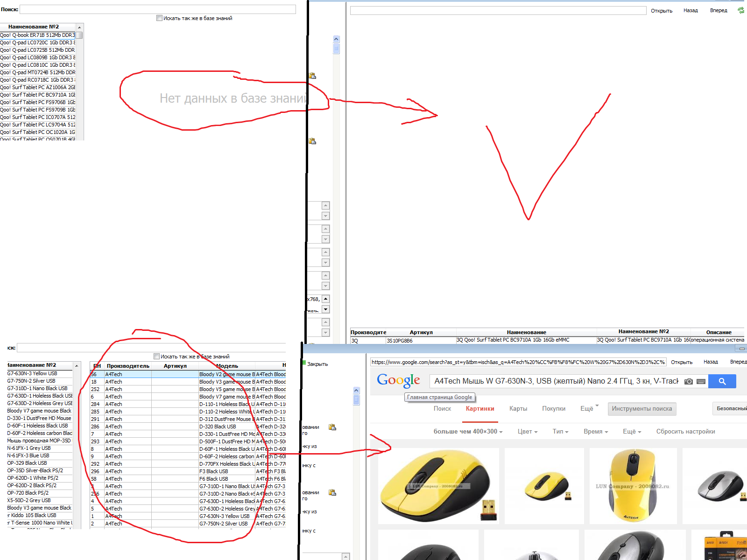Open the top-view yellow A4Tech mouse thumbnail

pos(633,485)
